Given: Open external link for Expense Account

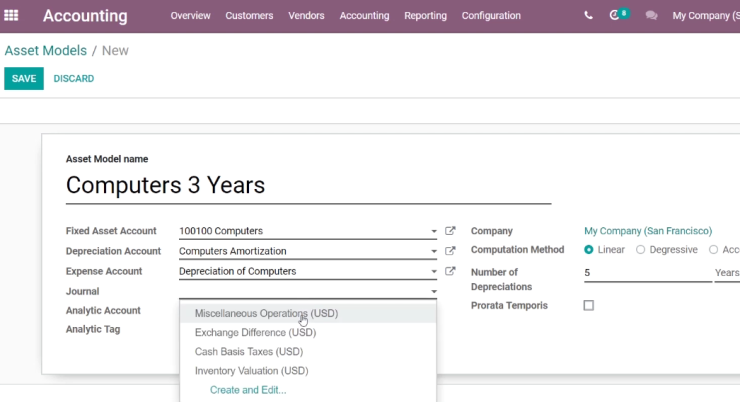Looking at the screenshot, I should pyautogui.click(x=450, y=271).
